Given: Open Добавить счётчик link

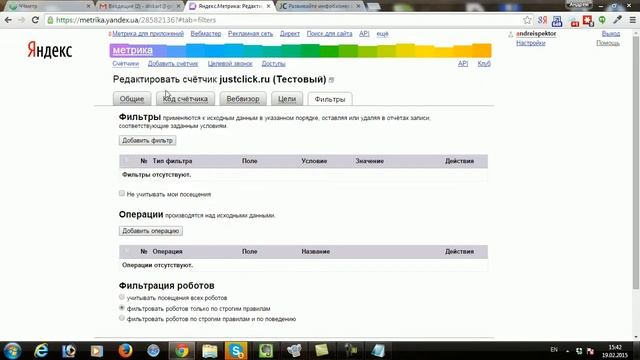Looking at the screenshot, I should click(173, 64).
